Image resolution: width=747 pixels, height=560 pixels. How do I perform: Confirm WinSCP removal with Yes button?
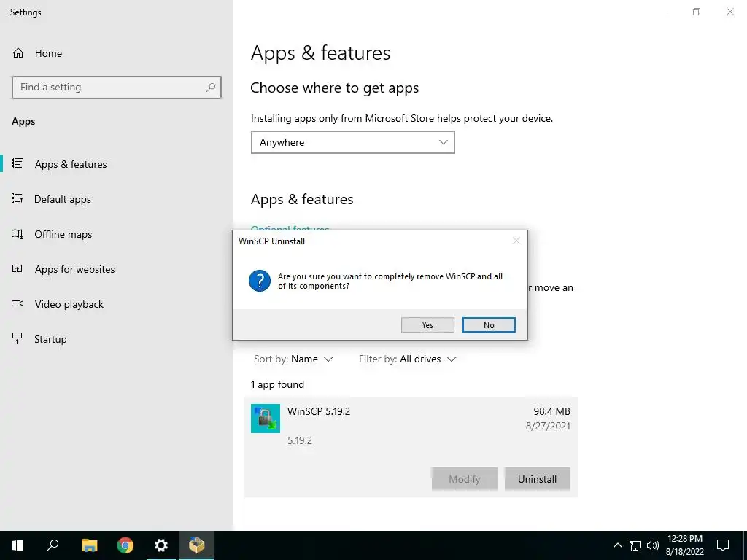pyautogui.click(x=427, y=324)
